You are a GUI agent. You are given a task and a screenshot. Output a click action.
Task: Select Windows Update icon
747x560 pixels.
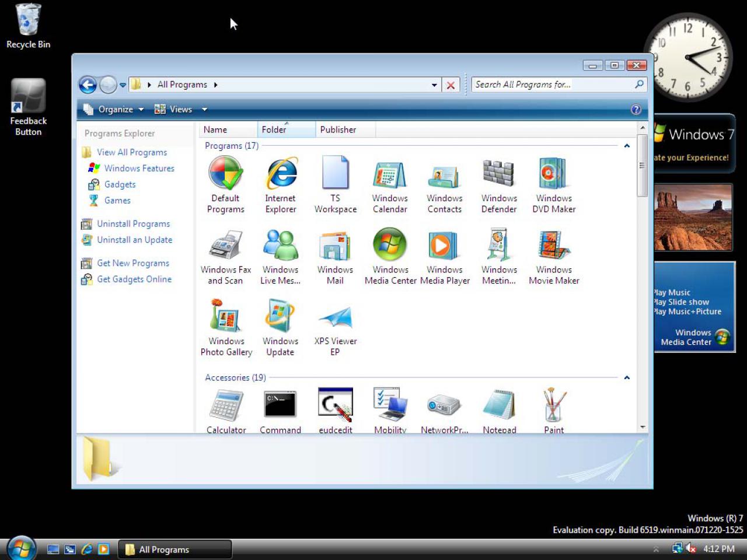coord(281,328)
